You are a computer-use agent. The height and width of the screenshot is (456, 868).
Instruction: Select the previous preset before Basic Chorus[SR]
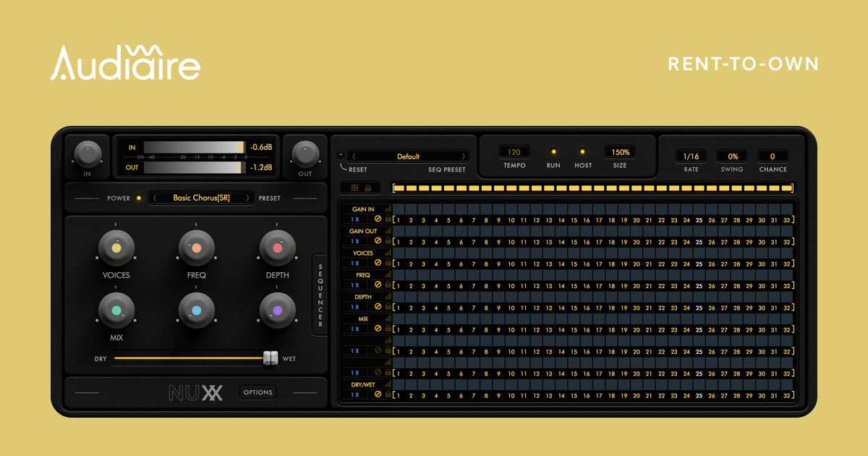pos(155,198)
